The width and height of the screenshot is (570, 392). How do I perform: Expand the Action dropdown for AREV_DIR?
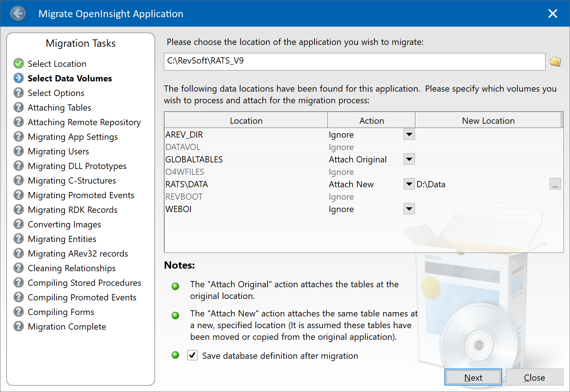click(409, 135)
